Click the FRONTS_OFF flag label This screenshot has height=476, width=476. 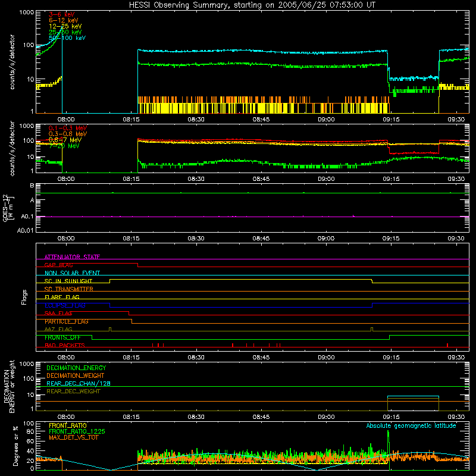point(62,337)
